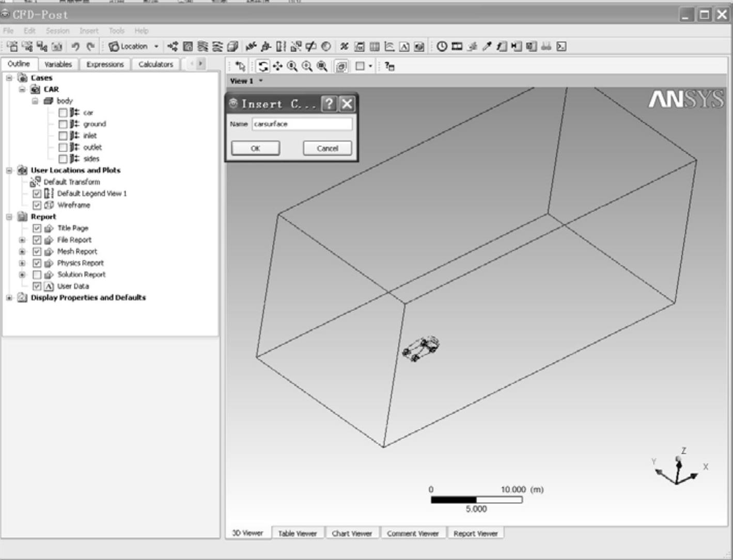Insert a Table from the toolbar

coord(375,46)
